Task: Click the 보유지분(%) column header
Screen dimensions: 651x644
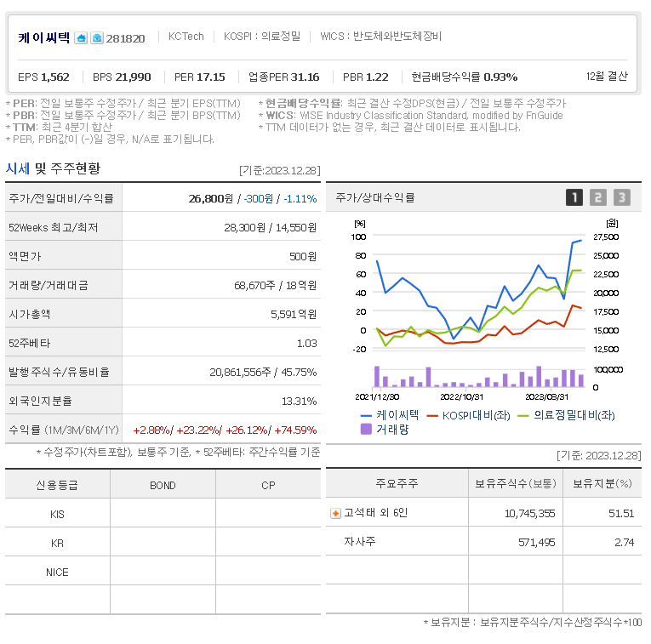Action: 602,483
